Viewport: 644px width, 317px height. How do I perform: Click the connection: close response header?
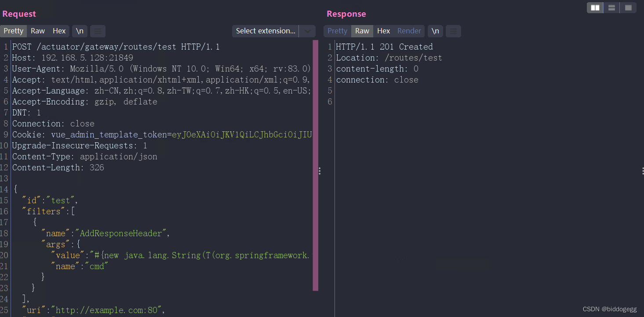(377, 79)
